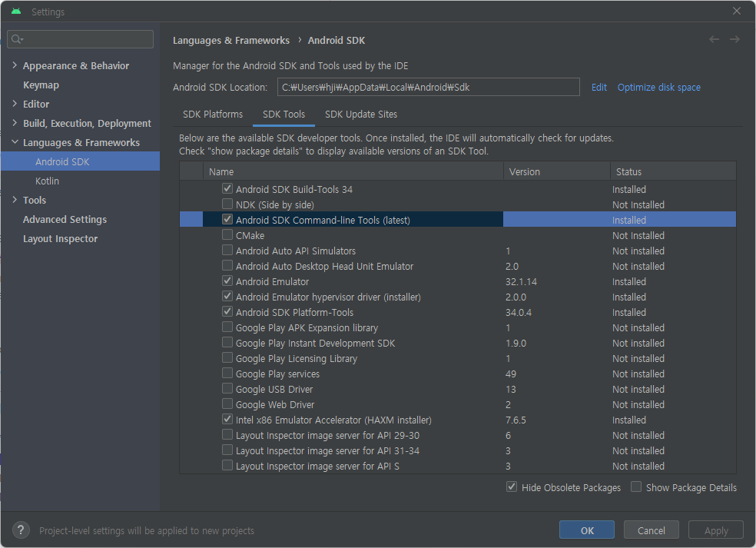Toggle Android Emulator hypervisor driver checkbox
The image size is (756, 548).
[227, 296]
